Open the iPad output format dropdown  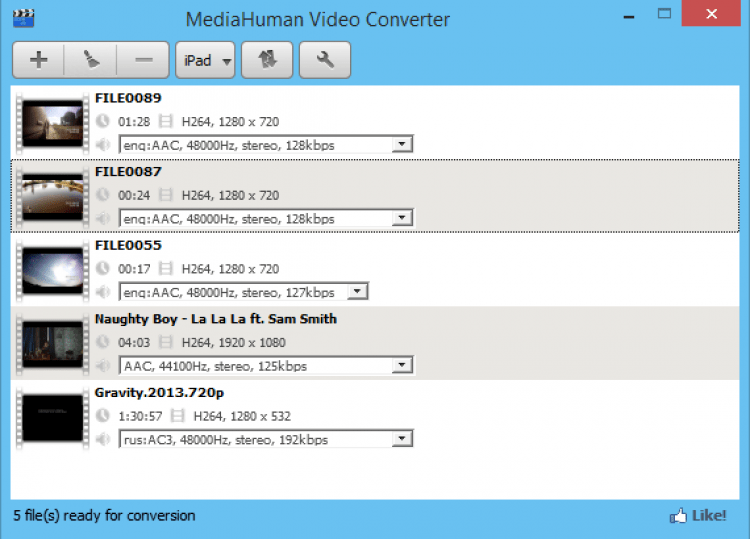(x=205, y=60)
